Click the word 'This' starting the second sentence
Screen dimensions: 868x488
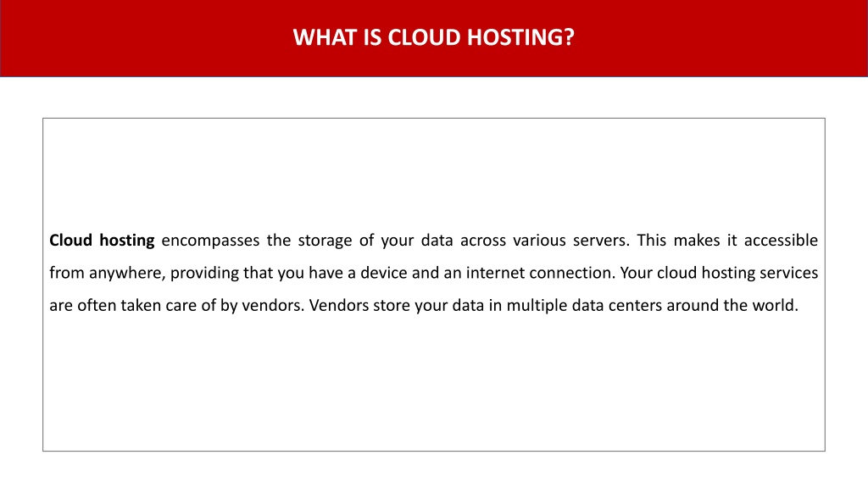tap(652, 240)
